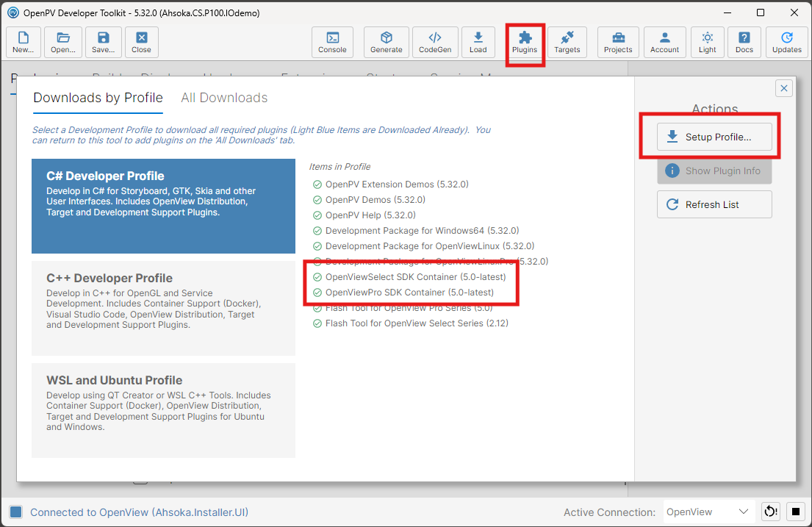Click the Connected to OpenView status text
The width and height of the screenshot is (812, 527).
tap(140, 512)
